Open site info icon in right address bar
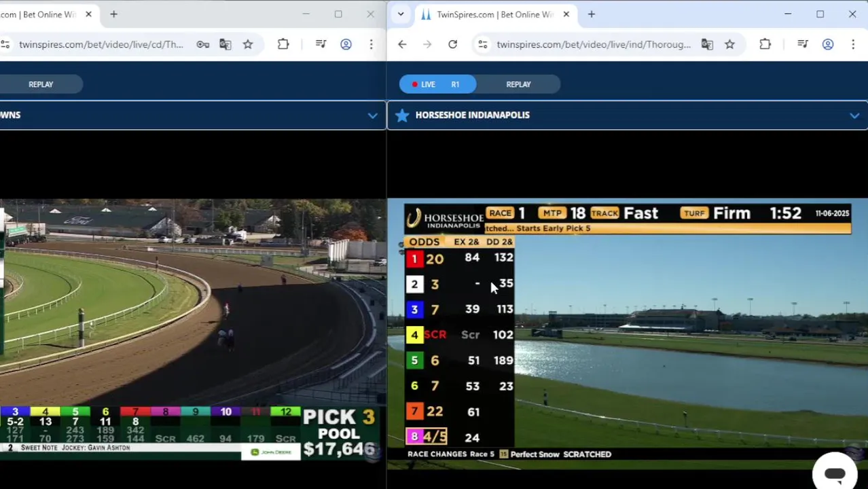The height and width of the screenshot is (489, 868). (x=482, y=44)
